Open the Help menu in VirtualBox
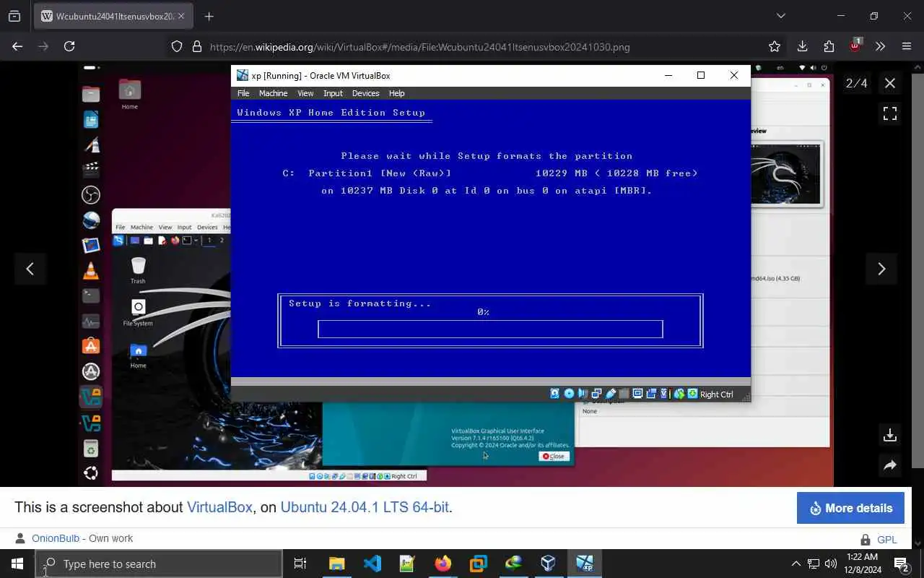Viewport: 924px width, 578px height. pos(396,93)
